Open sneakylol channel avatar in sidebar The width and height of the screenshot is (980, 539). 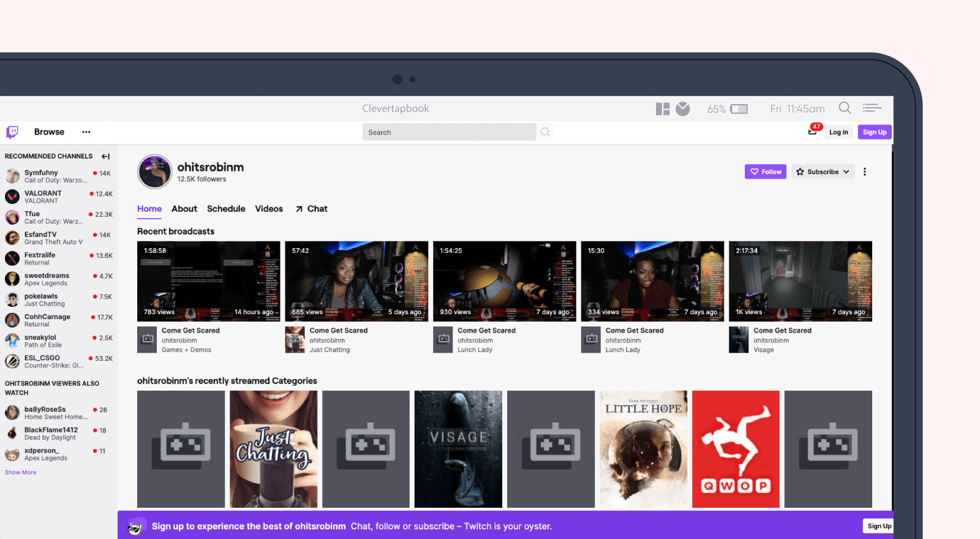tap(12, 341)
